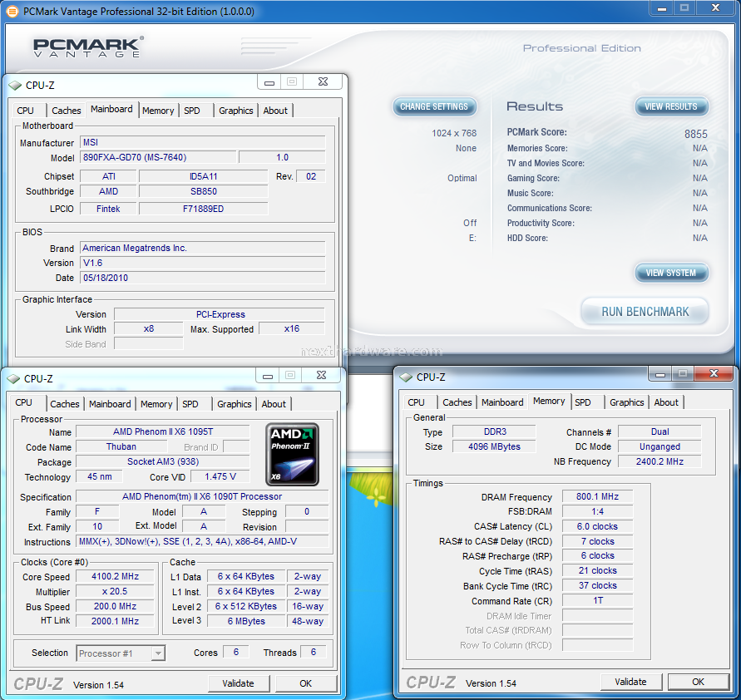
Task: Open SPD tab in Mainboard CPU-Z window
Action: tap(192, 111)
